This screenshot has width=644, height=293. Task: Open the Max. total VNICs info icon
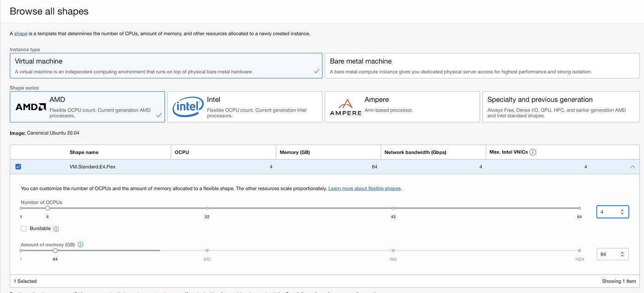pos(533,152)
